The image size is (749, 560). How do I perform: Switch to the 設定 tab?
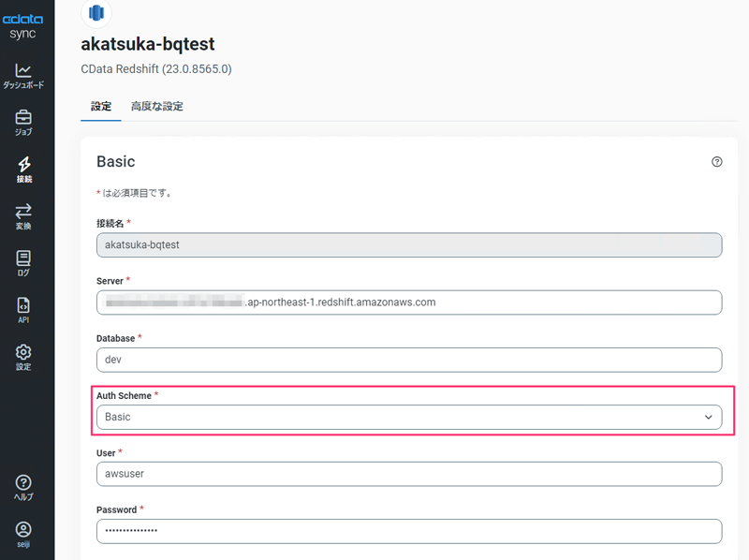(x=101, y=107)
